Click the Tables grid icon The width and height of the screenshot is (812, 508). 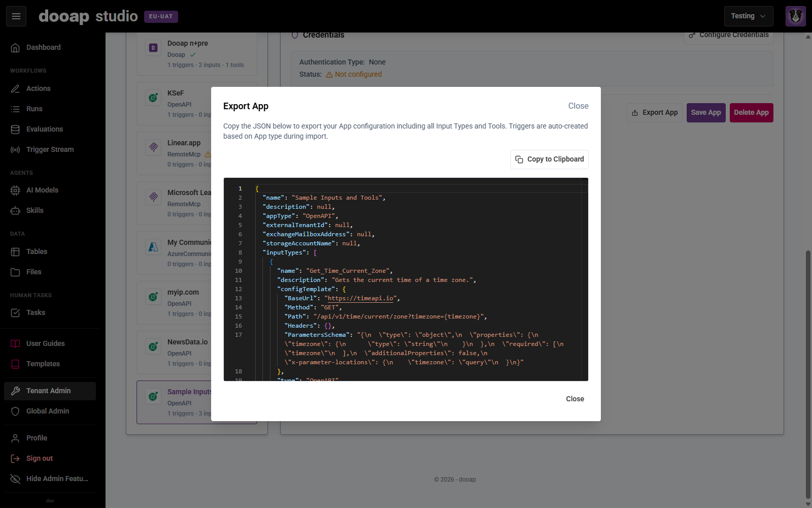click(15, 251)
